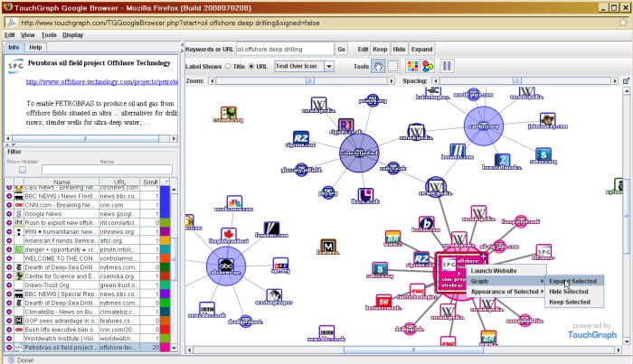The image size is (633, 364).
Task: Click the abcnews node hub icon
Action: click(x=226, y=266)
